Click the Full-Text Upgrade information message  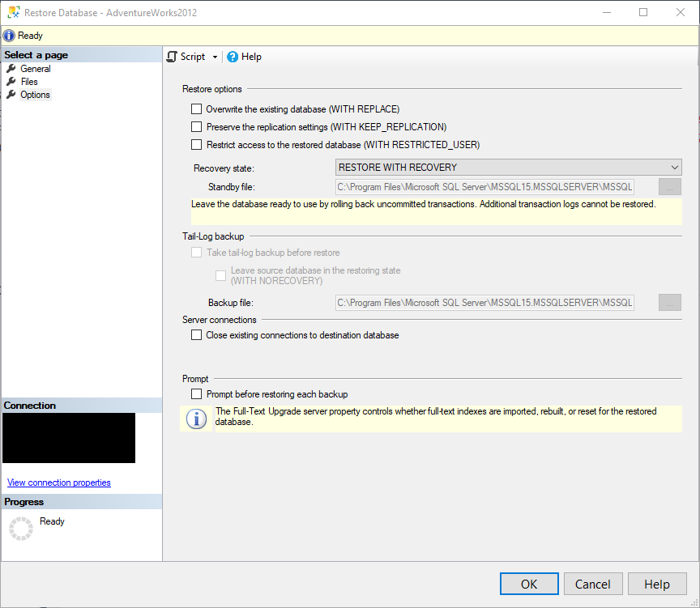pos(436,417)
